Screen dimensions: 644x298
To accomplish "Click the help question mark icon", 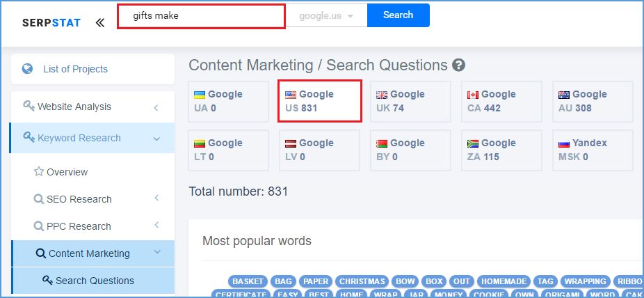I will [458, 65].
